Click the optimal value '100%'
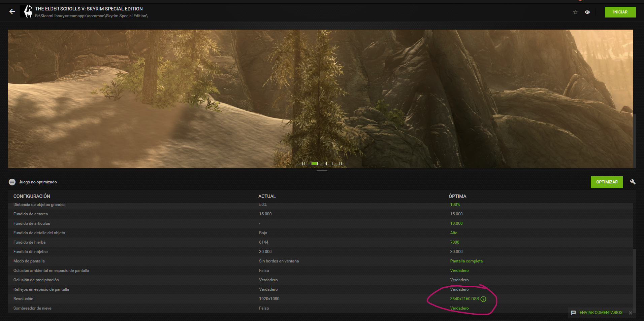The image size is (644, 321). [455, 205]
